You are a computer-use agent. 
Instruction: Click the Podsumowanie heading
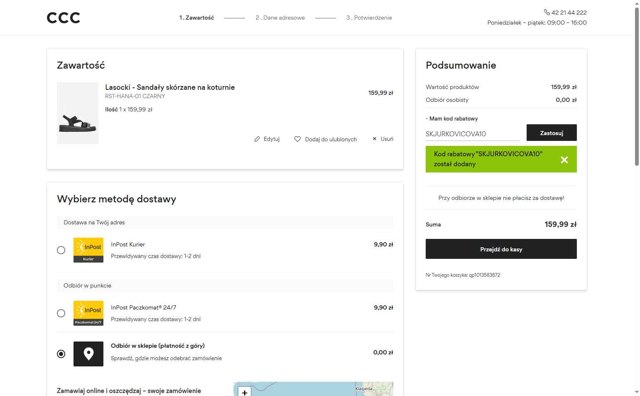tap(461, 65)
